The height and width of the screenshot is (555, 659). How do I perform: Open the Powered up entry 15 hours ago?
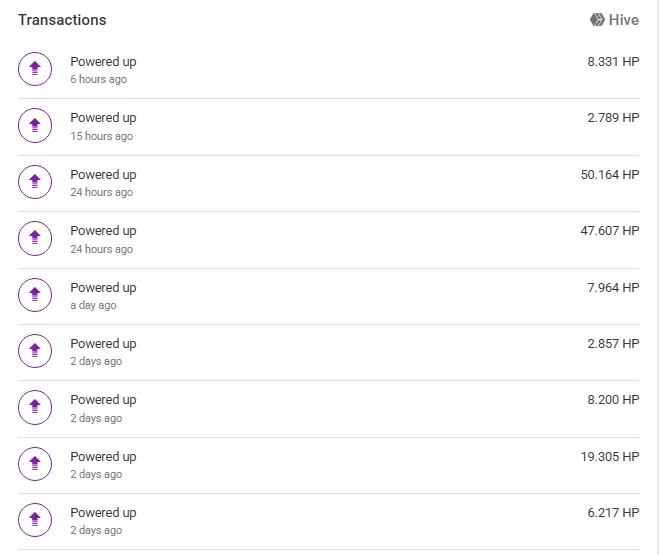[x=328, y=126]
